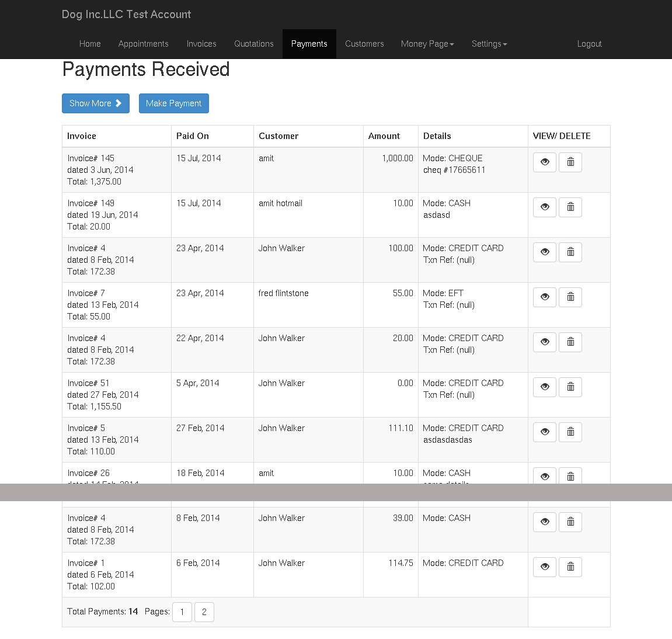Image resolution: width=672 pixels, height=639 pixels.
Task: Delete the 114.75 payment for Invoice# 1
Action: coord(570,567)
